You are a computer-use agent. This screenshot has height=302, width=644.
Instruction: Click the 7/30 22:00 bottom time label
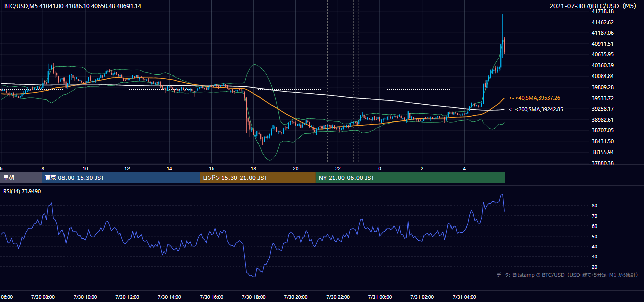pos(338,297)
